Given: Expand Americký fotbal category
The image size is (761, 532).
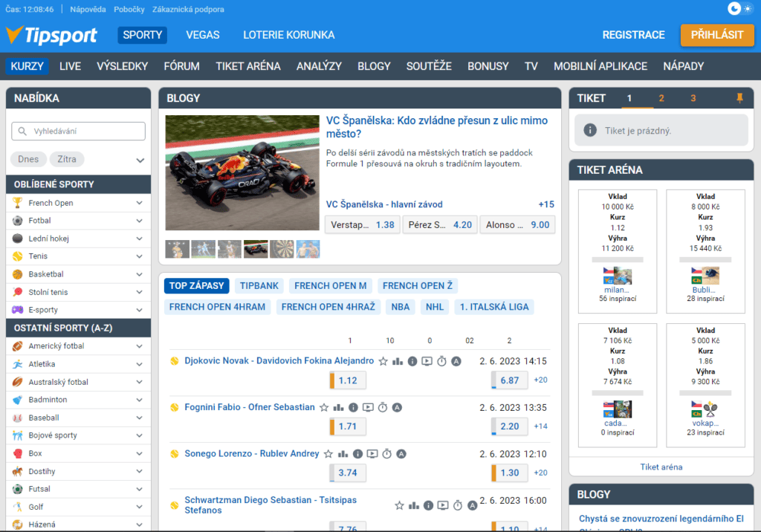Looking at the screenshot, I should (139, 346).
